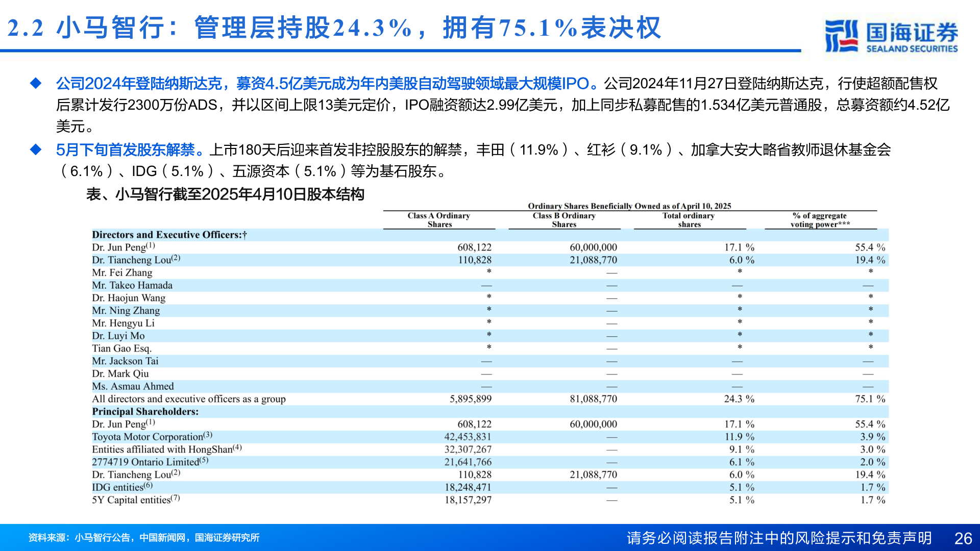
Task: Click the 24.3 % total shares value
Action: coord(739,399)
